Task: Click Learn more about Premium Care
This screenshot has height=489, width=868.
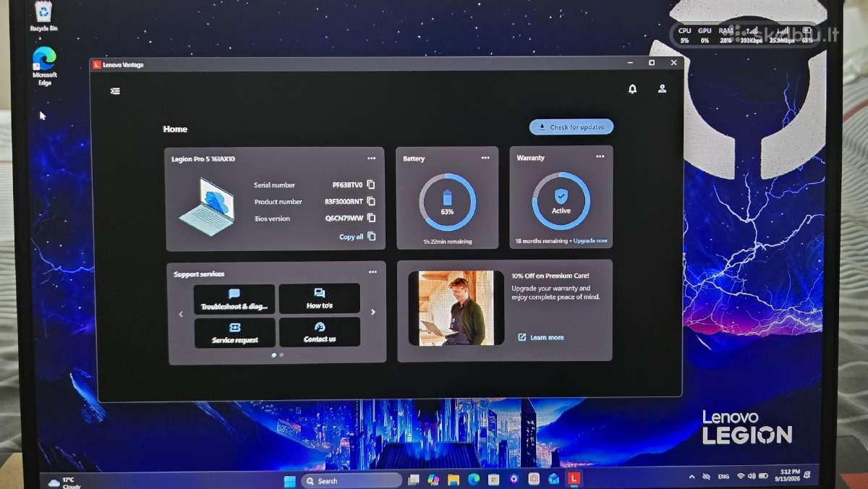Action: click(x=541, y=337)
